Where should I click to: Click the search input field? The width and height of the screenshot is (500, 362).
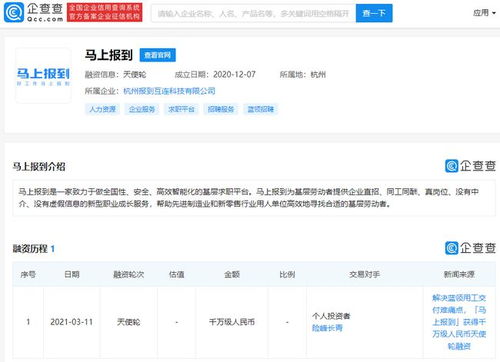[x=253, y=13]
